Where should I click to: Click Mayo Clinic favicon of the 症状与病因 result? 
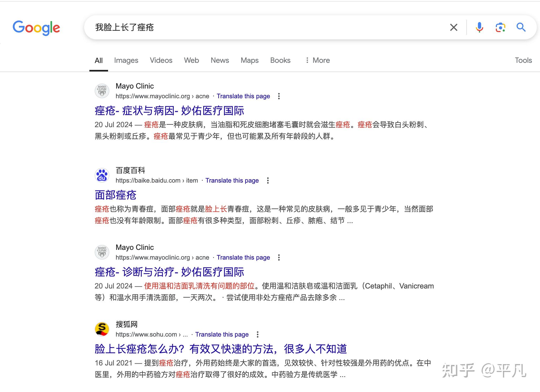click(x=102, y=91)
